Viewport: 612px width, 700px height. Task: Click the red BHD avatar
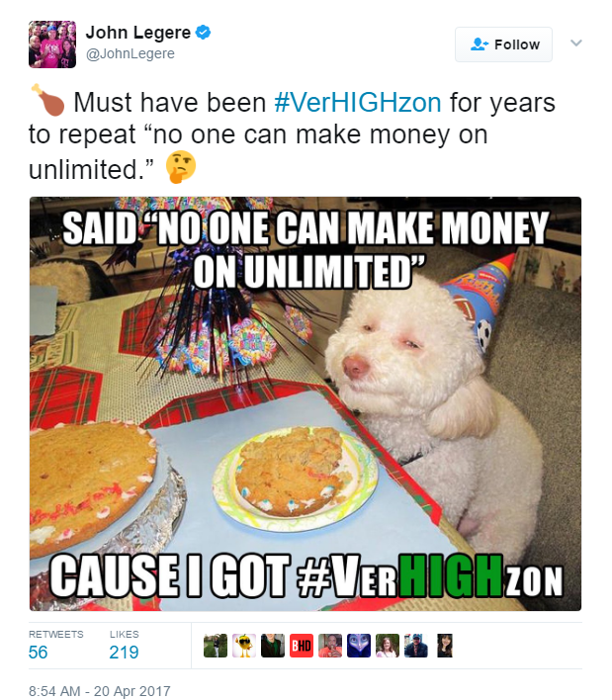302,646
